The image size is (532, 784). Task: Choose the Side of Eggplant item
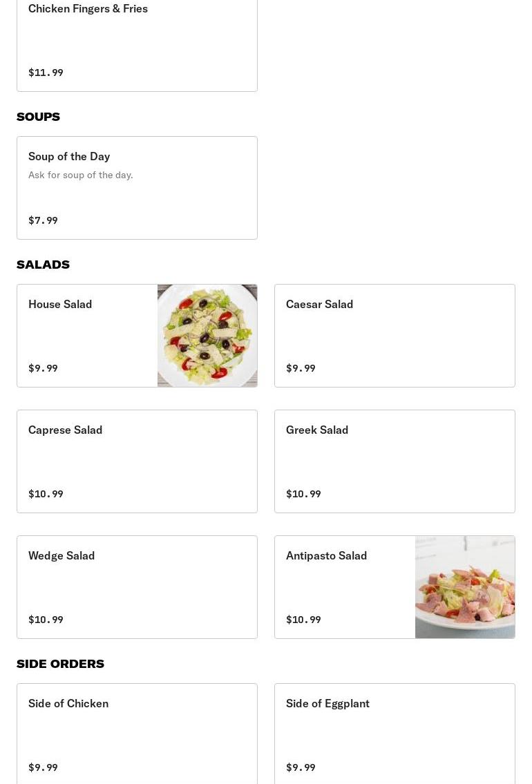click(x=327, y=703)
